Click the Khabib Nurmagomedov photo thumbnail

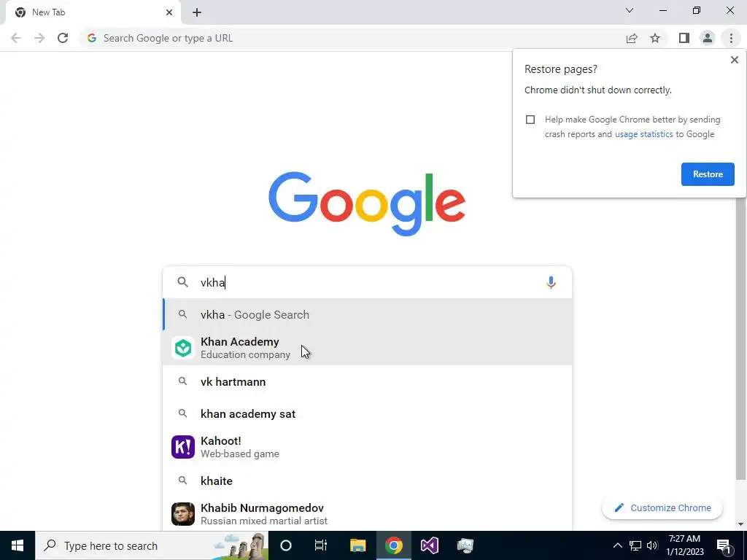coord(183,514)
